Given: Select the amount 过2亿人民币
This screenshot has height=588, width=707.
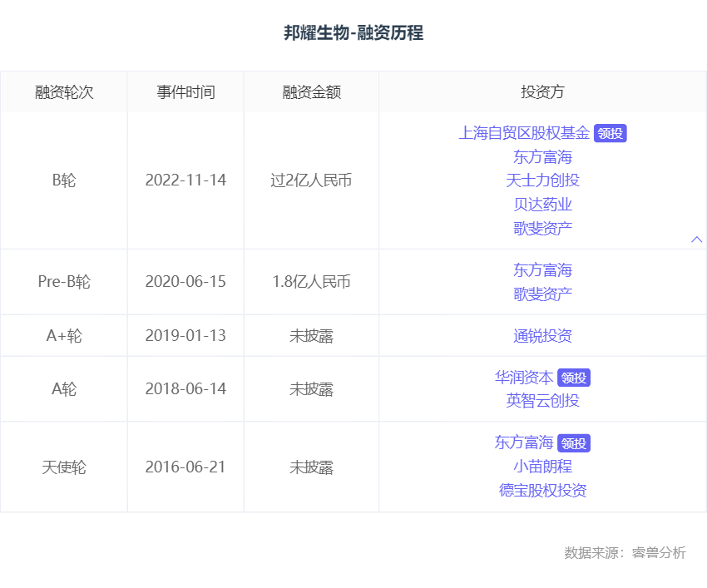Looking at the screenshot, I should (x=312, y=180).
